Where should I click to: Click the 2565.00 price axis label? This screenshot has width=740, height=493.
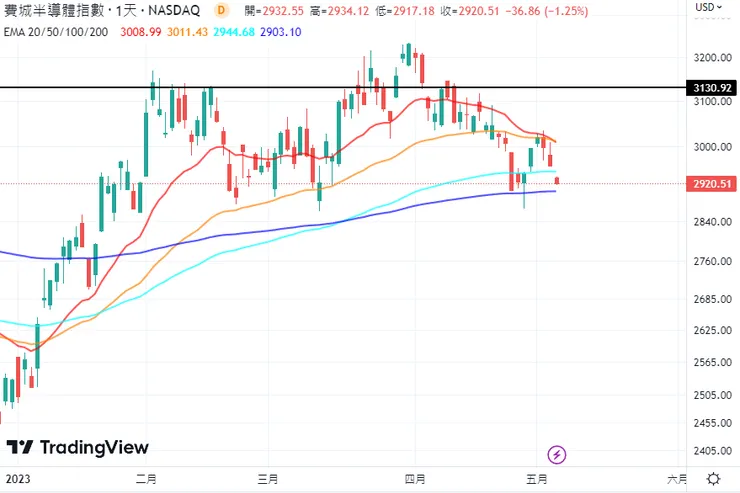pyautogui.click(x=713, y=362)
